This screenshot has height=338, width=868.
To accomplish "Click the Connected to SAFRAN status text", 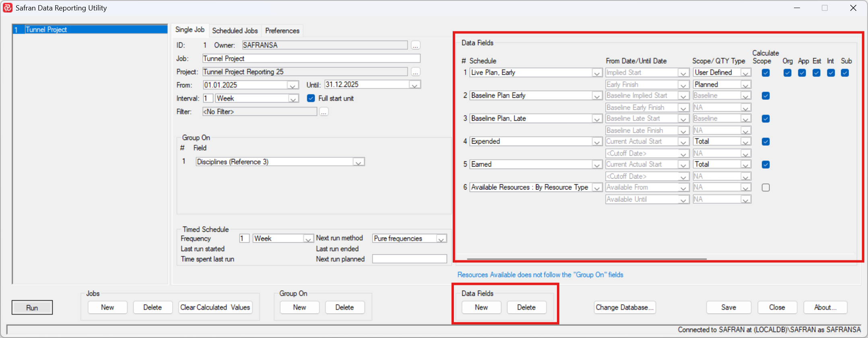I will click(x=769, y=330).
